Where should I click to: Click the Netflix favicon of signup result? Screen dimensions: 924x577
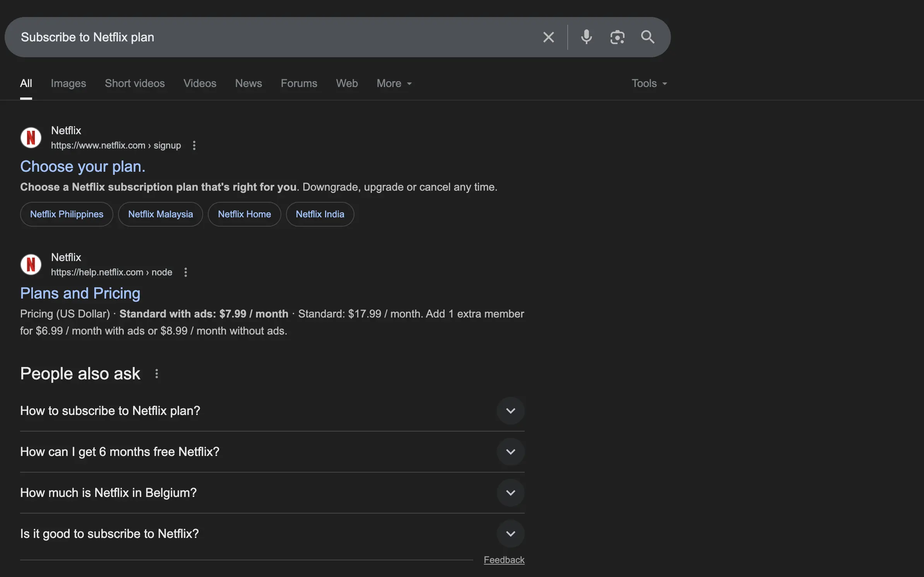31,138
